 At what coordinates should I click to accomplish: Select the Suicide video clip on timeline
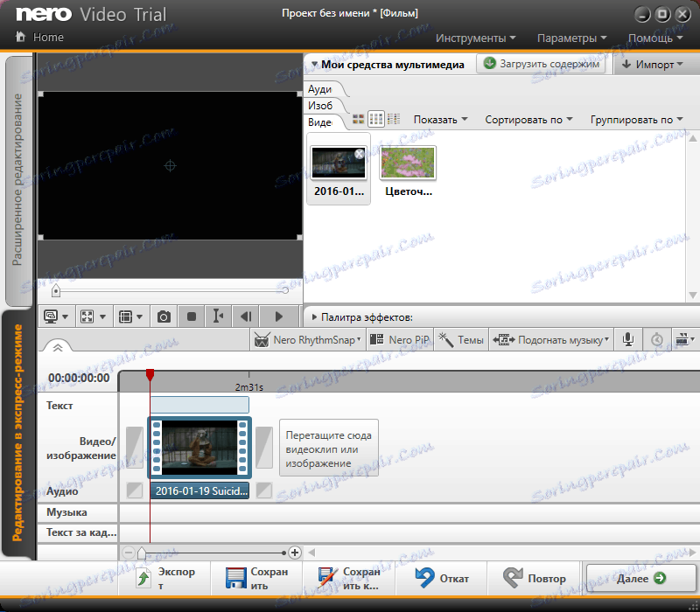199,448
